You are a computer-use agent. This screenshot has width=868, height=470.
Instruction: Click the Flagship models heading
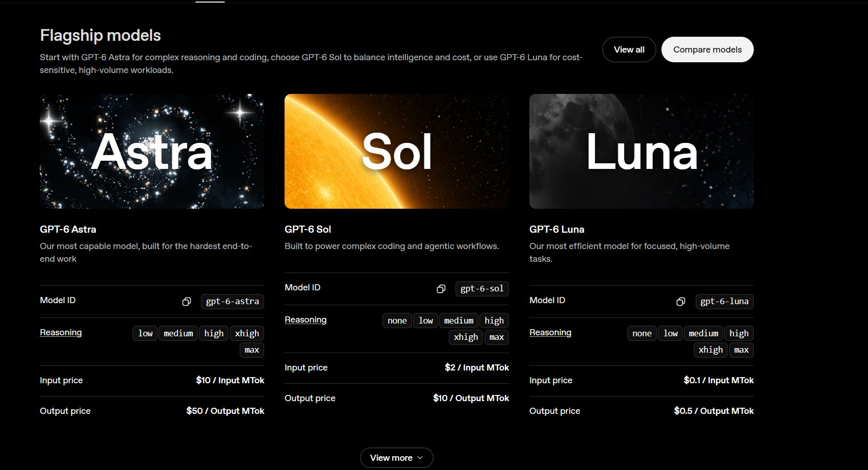pyautogui.click(x=100, y=35)
